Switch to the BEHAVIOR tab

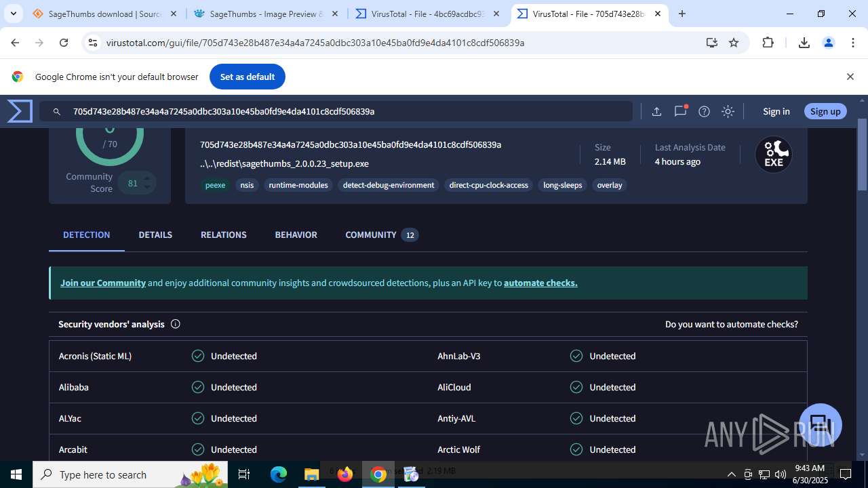point(296,235)
